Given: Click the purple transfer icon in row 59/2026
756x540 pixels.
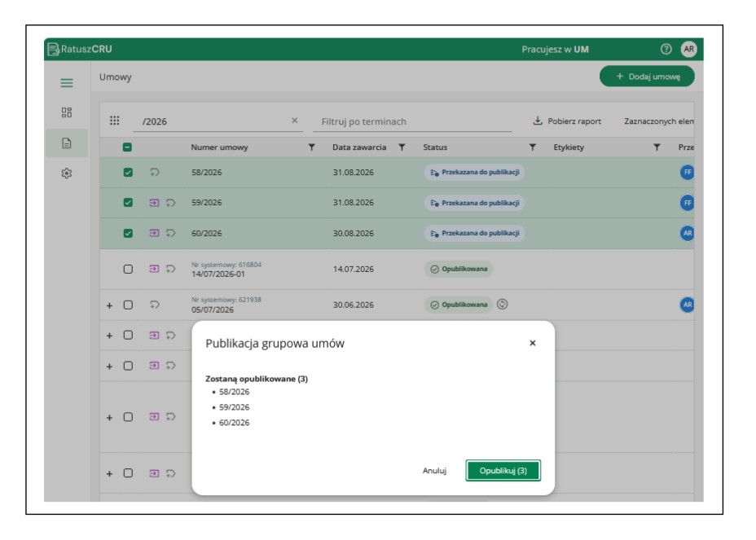Looking at the screenshot, I should [154, 203].
